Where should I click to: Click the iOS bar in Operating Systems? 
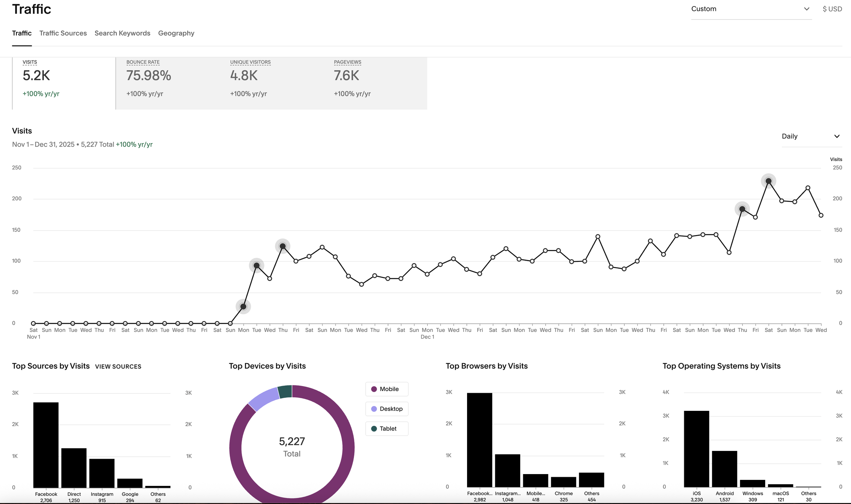coord(696,449)
